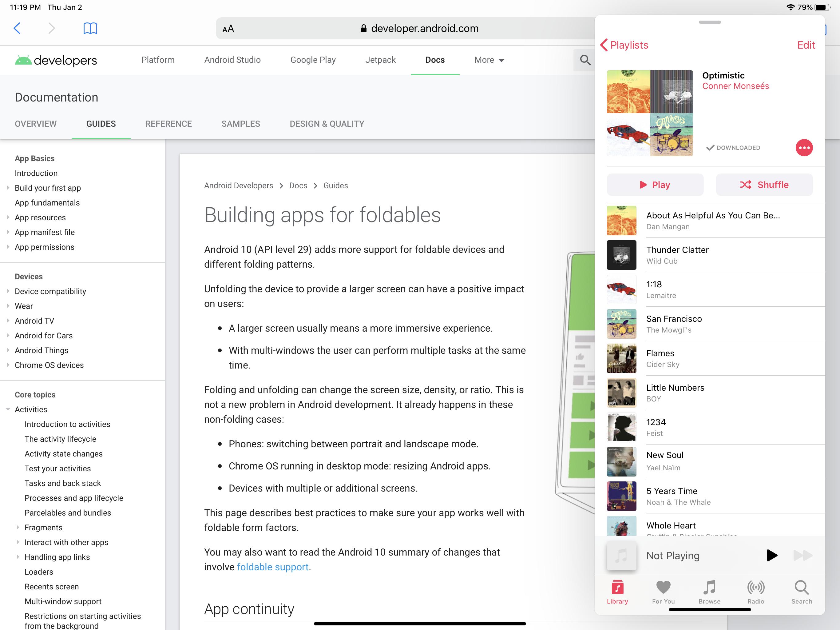Open the More dropdown in the nav
Viewport: 840px width, 630px height.
[489, 60]
